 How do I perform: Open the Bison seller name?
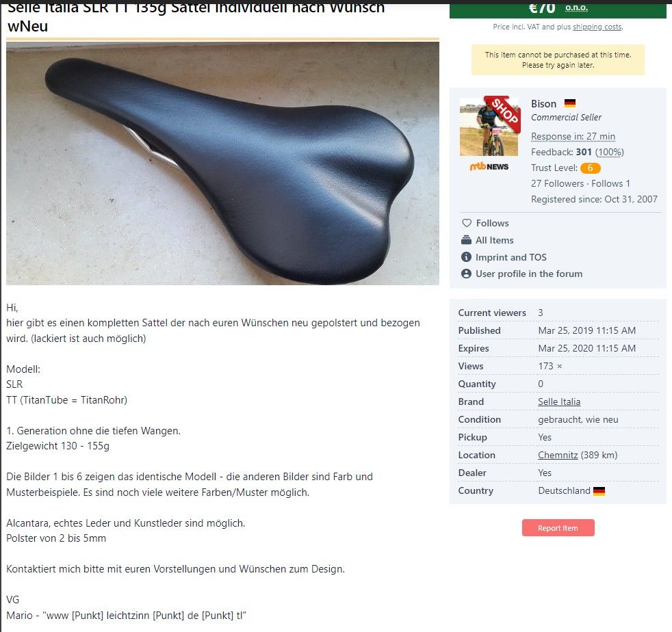(x=543, y=104)
